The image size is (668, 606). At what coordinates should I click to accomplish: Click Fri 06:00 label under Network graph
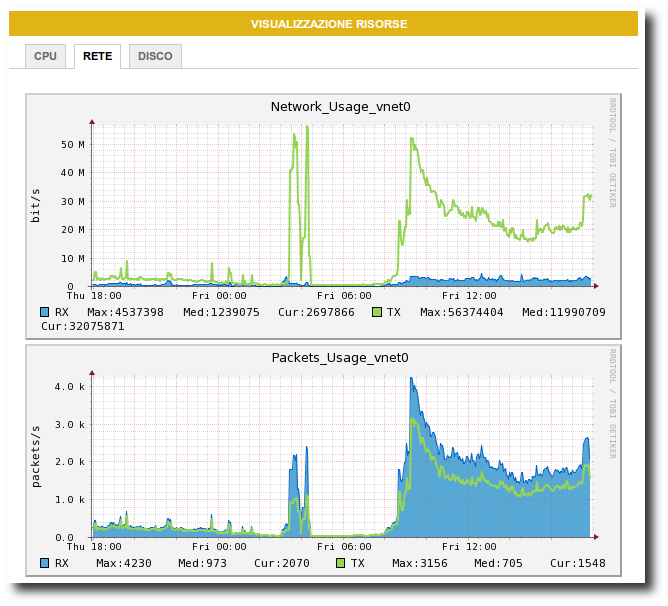click(x=344, y=296)
